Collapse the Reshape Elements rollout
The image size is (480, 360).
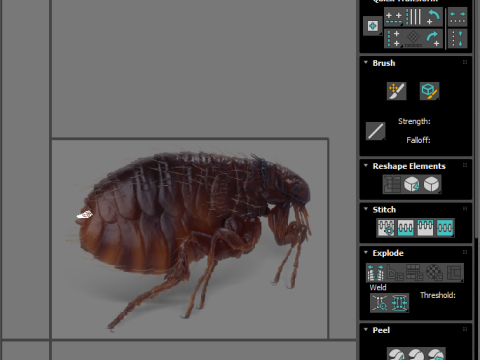pyautogui.click(x=366, y=166)
